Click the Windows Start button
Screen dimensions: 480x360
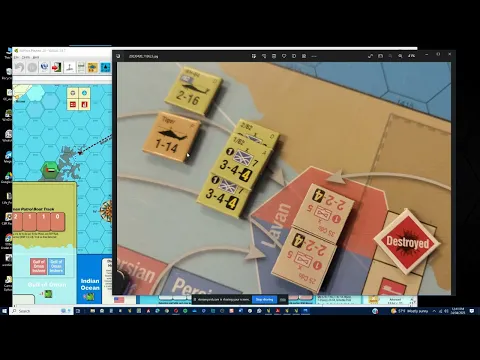[x=4, y=311]
